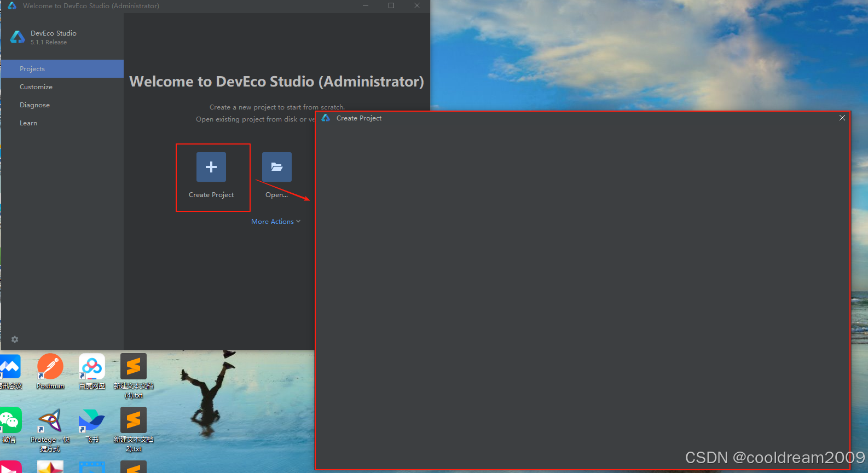This screenshot has width=868, height=473.
Task: Click the Create Project plus icon
Action: pos(211,167)
